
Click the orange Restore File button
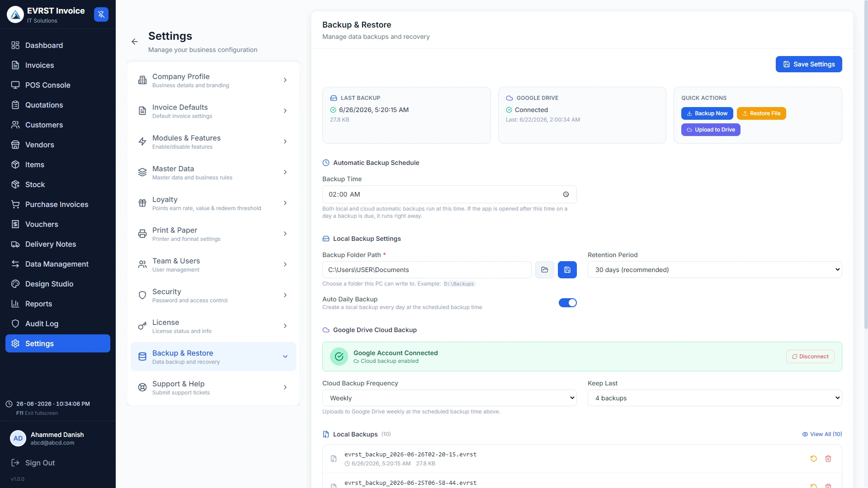click(761, 113)
